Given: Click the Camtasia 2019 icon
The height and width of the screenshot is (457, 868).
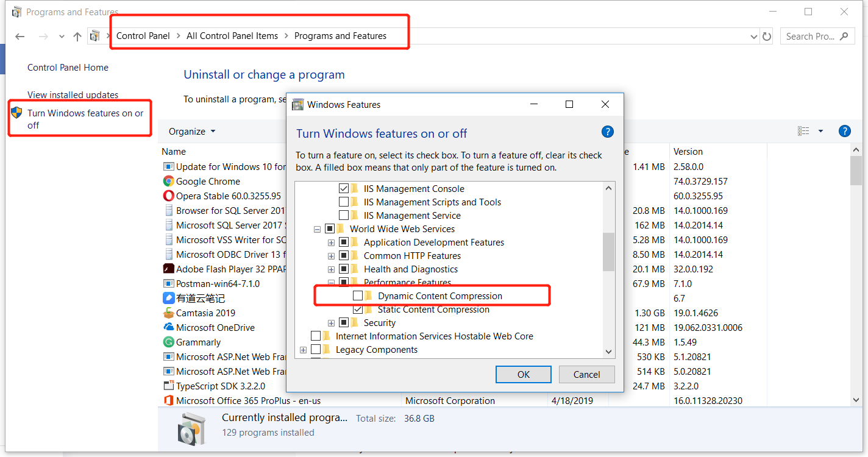Looking at the screenshot, I should (169, 313).
